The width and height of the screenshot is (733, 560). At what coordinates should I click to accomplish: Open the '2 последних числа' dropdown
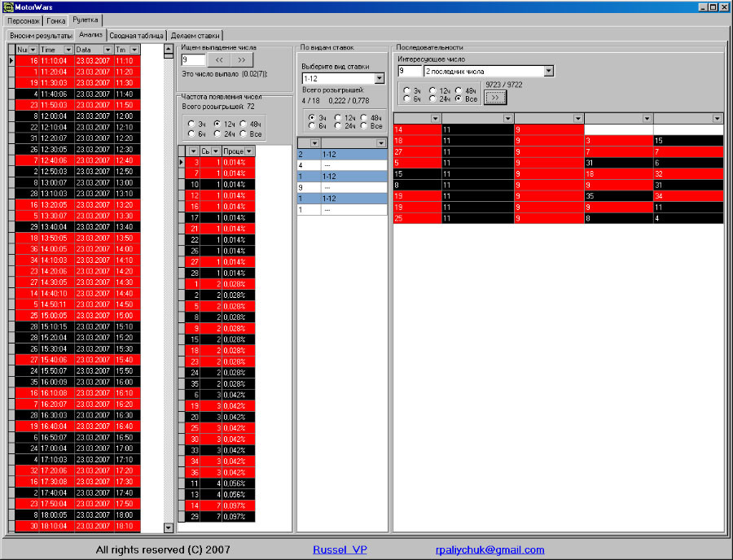[548, 71]
